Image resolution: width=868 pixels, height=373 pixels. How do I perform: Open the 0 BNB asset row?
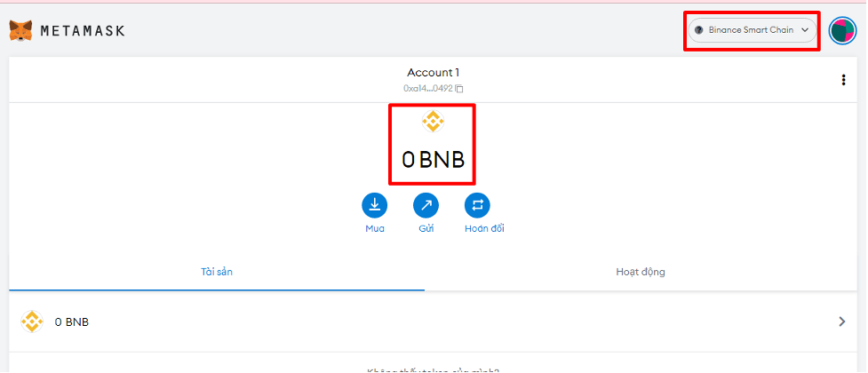pyautogui.click(x=433, y=321)
